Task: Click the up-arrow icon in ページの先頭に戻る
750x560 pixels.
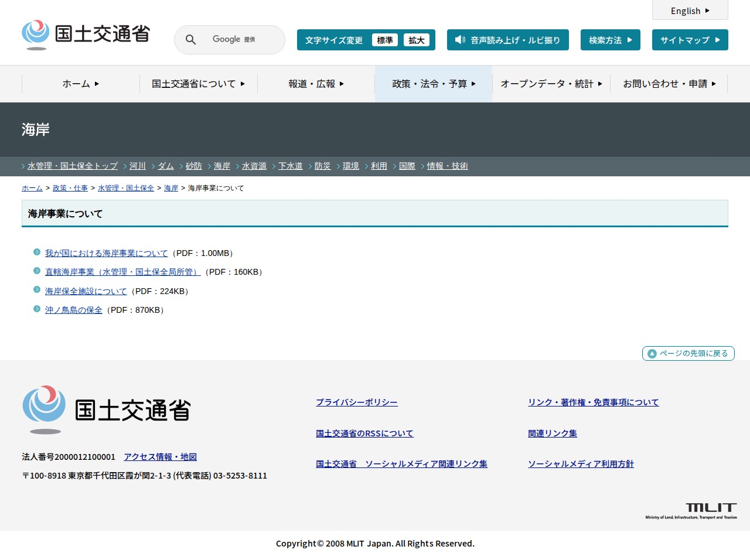Action: pyautogui.click(x=652, y=354)
